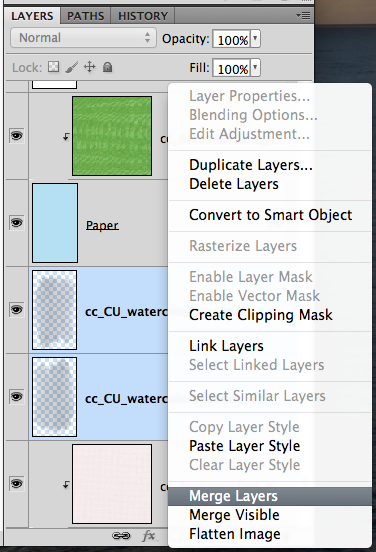Expand the Fill percentage arrow
Screen dimensions: 376x552
[x=255, y=68]
